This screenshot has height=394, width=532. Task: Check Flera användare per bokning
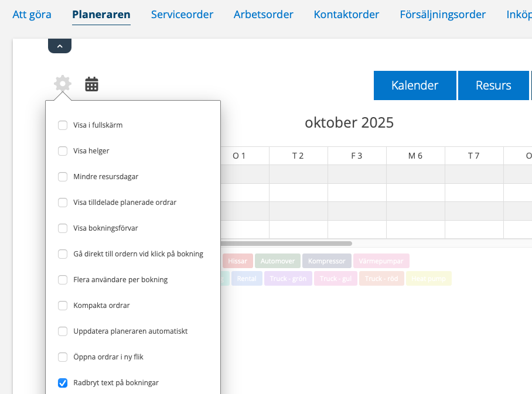[x=63, y=280]
